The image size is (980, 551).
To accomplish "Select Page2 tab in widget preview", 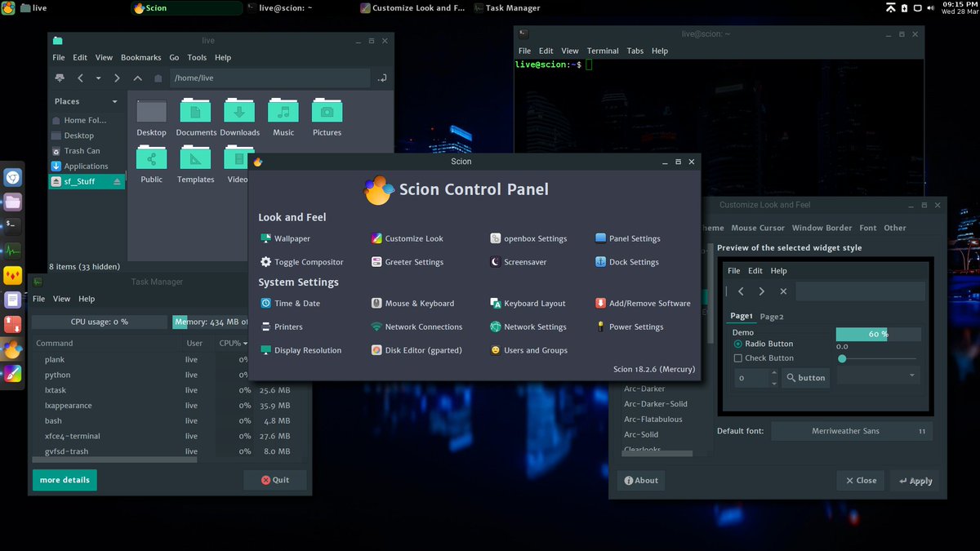I will pos(772,317).
